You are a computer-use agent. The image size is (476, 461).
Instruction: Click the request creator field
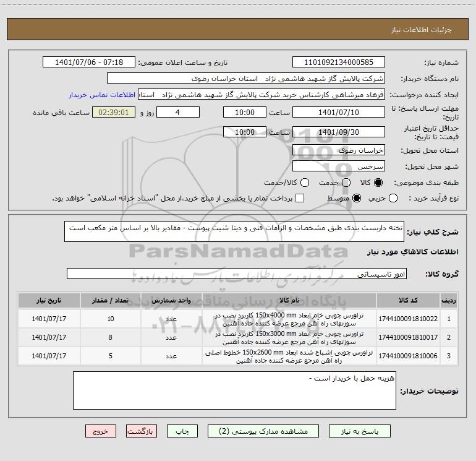tap(261, 95)
